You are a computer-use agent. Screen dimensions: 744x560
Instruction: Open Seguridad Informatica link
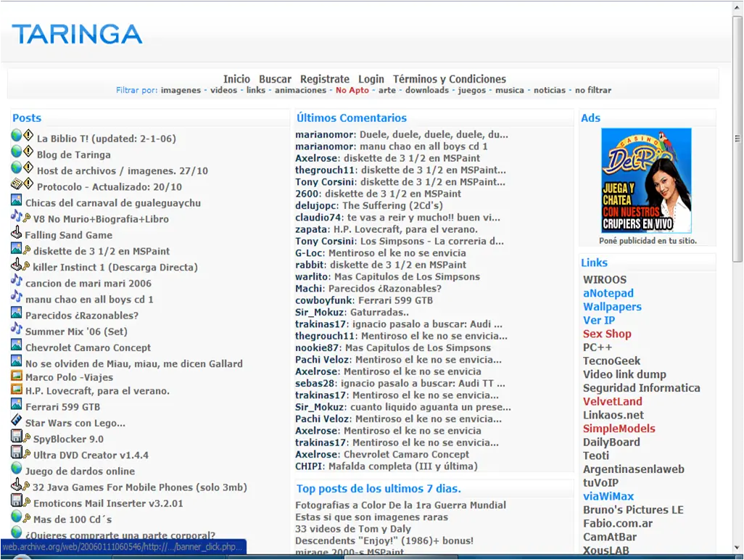coord(642,388)
